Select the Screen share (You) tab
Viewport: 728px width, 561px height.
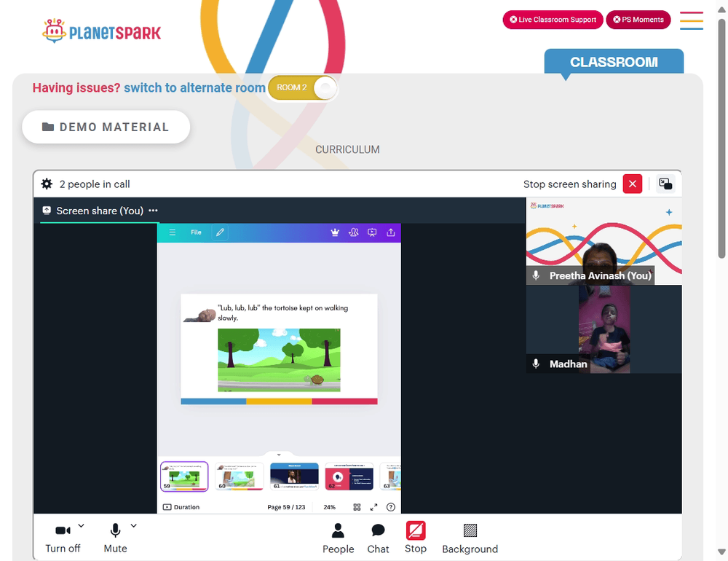coord(99,211)
